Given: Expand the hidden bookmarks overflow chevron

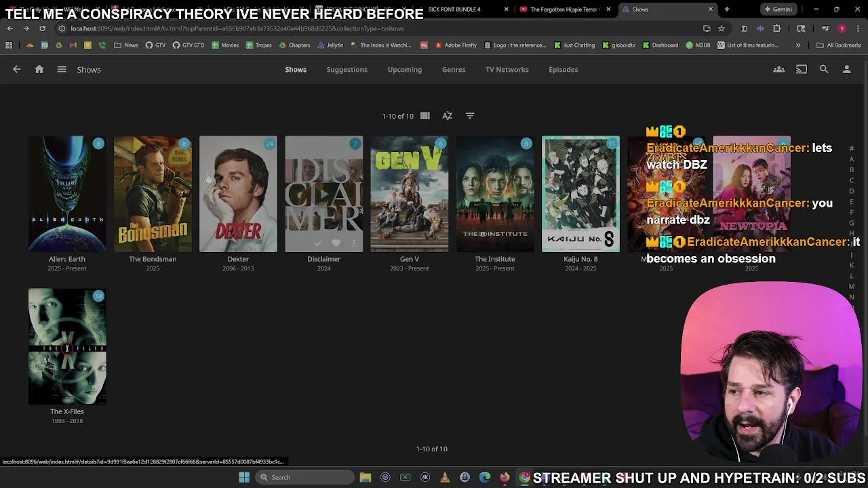Looking at the screenshot, I should (798, 45).
